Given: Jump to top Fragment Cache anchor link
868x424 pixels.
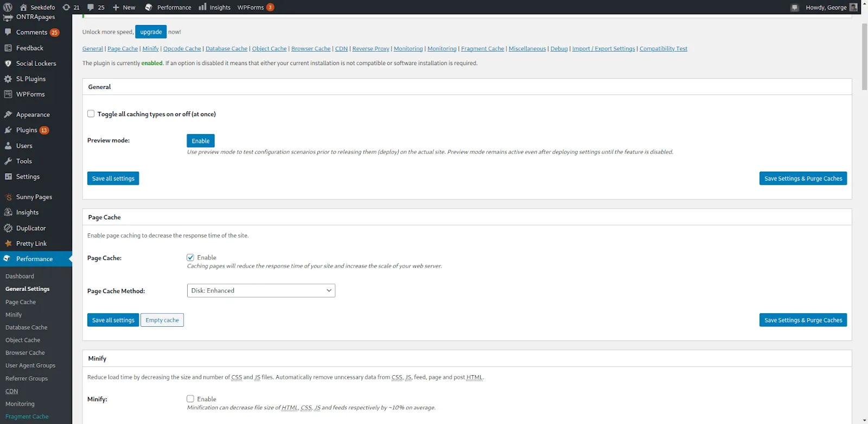Looking at the screenshot, I should coord(482,49).
